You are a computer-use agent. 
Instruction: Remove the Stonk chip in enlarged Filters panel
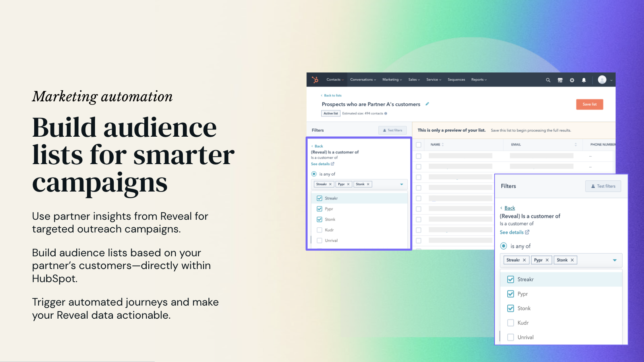[572, 260]
